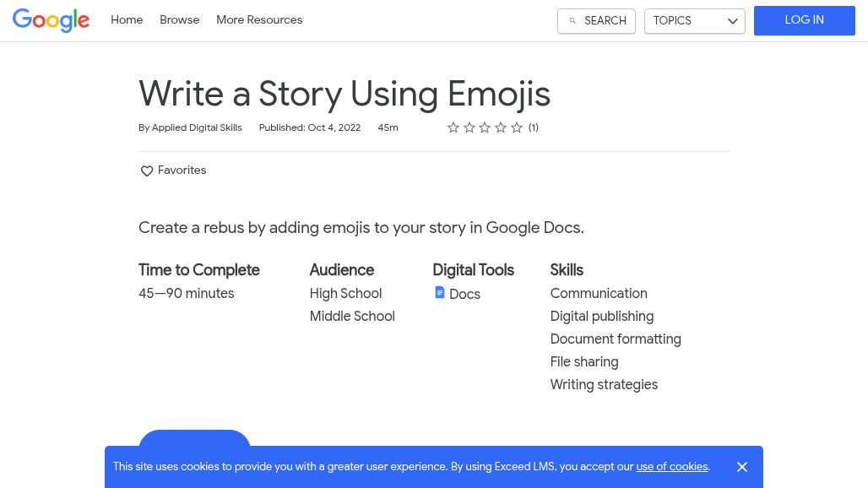This screenshot has height=488, width=868.
Task: Rate the lesson two stars
Action: tap(469, 127)
